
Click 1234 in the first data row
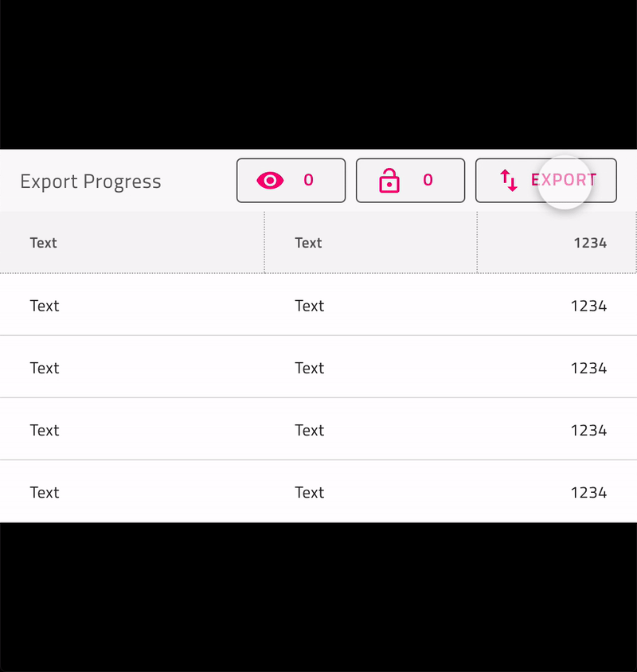point(588,306)
